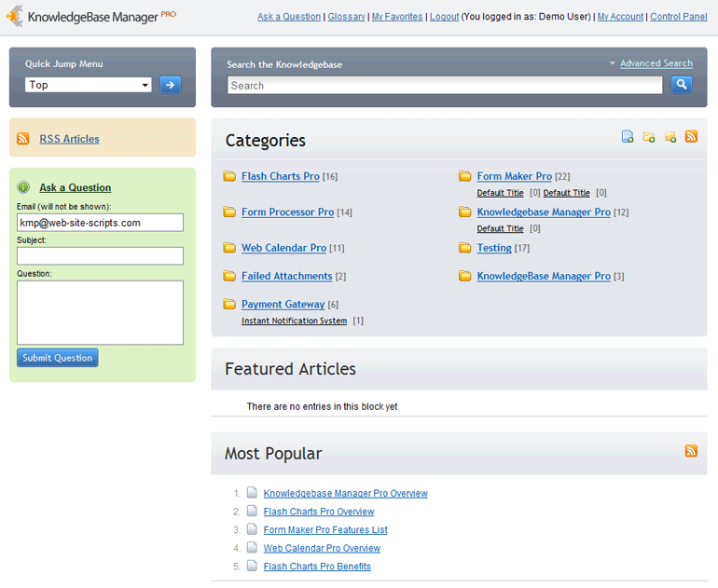This screenshot has width=718, height=588.
Task: Click the Flash Charts Pro folder icon
Action: click(x=229, y=176)
